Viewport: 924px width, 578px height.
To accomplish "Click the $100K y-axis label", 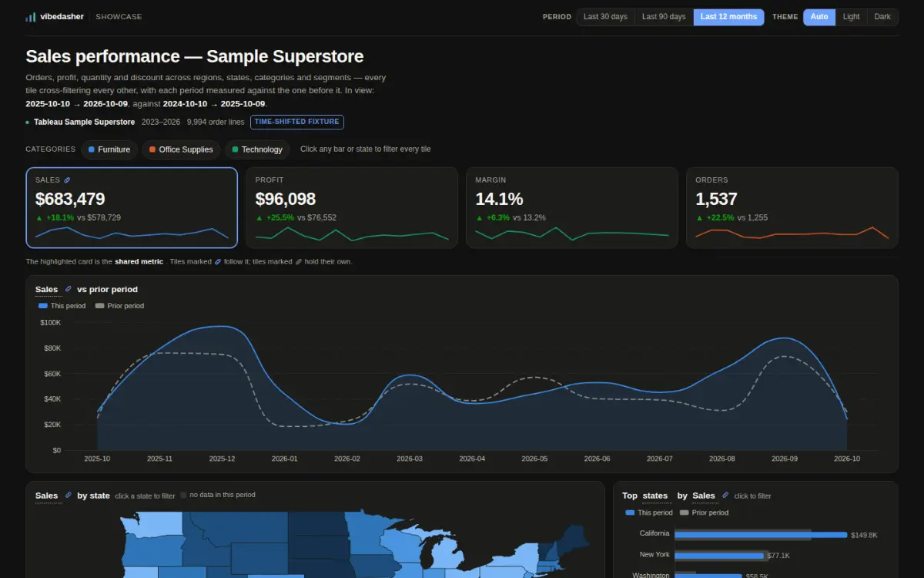I will point(50,323).
